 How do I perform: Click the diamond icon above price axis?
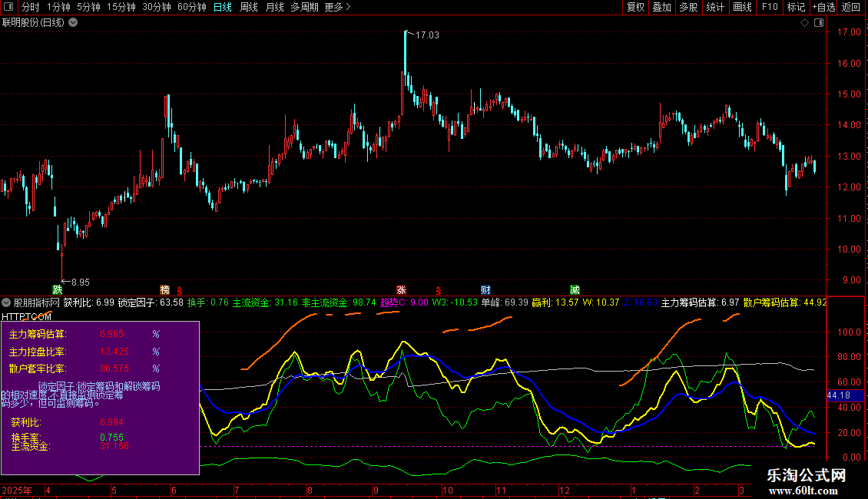(803, 23)
